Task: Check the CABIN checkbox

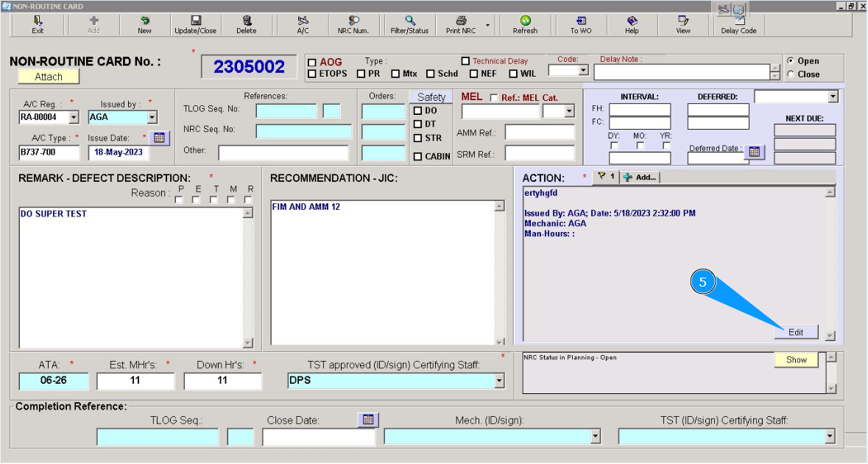Action: coord(418,157)
